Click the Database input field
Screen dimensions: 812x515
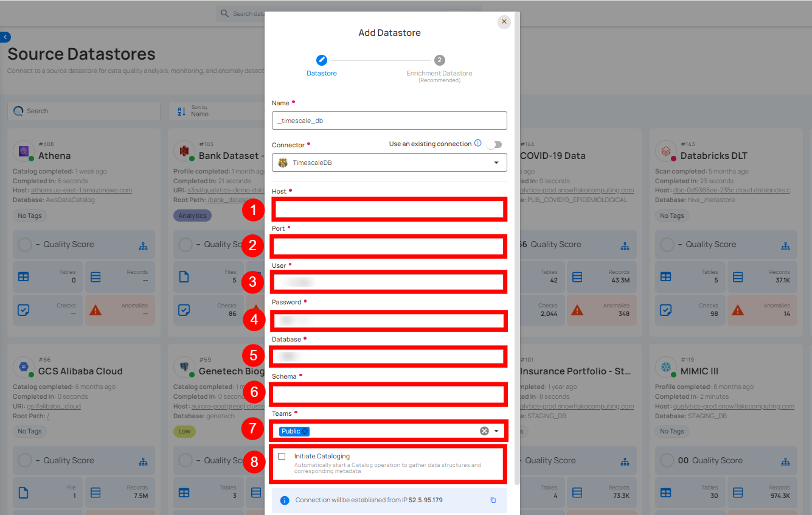pos(389,356)
